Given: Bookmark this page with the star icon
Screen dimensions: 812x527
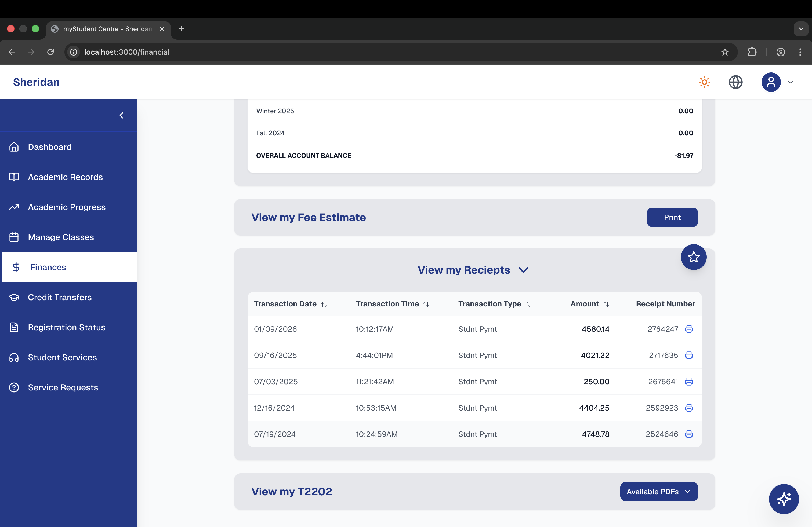Looking at the screenshot, I should (725, 52).
